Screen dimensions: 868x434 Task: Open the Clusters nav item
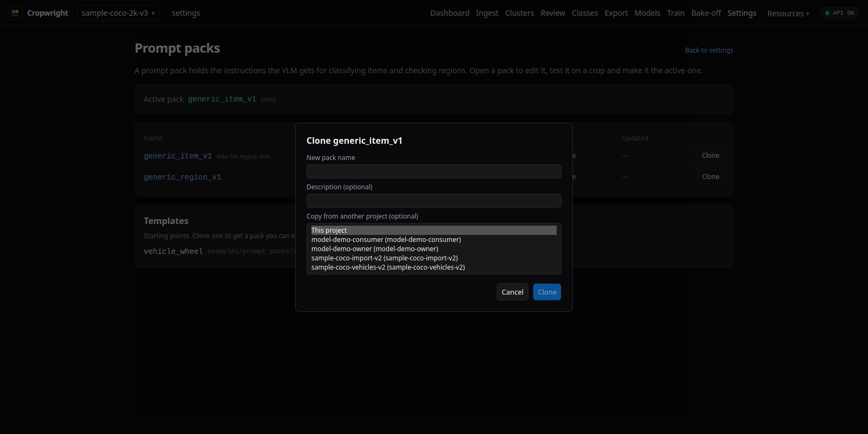point(519,13)
